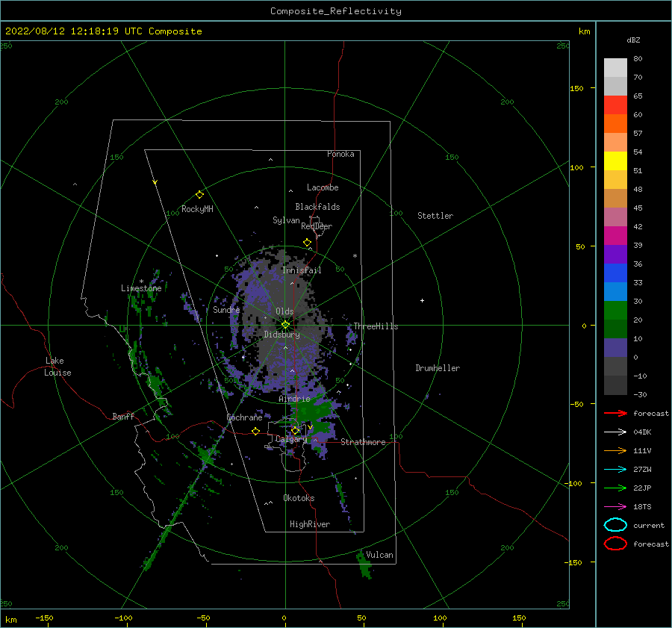
Task: Click the red forecast ellipse icon
Action: pos(615,544)
